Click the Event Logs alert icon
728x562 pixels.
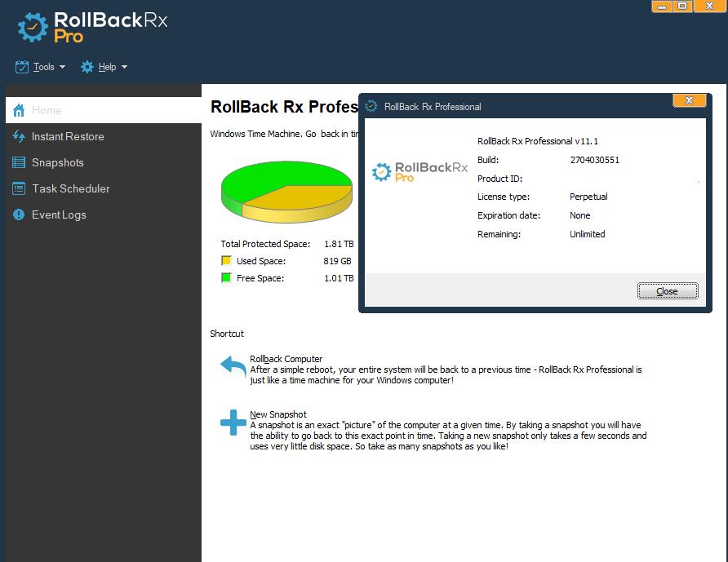19,215
